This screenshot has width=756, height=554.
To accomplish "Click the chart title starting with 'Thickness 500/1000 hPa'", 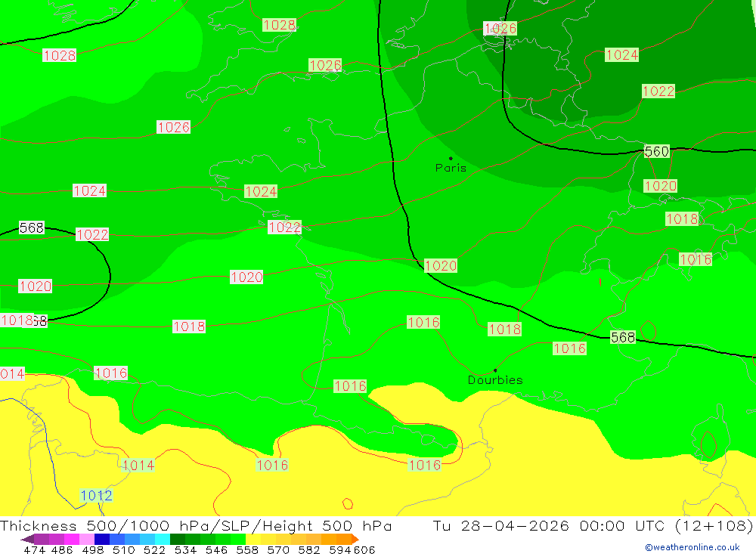I will click(196, 525).
